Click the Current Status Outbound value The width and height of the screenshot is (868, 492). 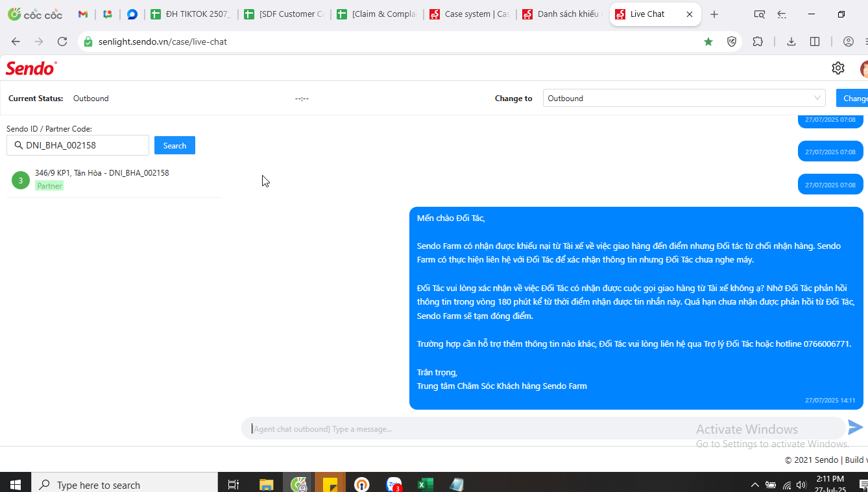pyautogui.click(x=91, y=99)
